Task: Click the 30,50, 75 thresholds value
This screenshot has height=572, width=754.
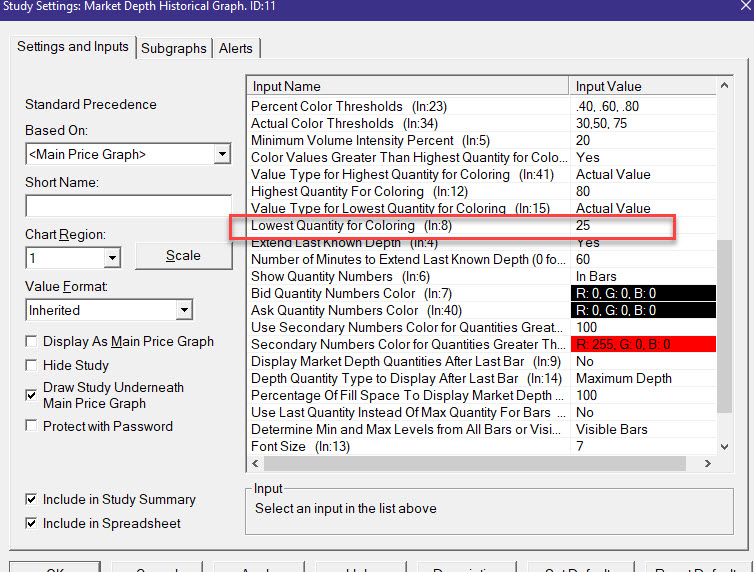Action: pos(602,124)
